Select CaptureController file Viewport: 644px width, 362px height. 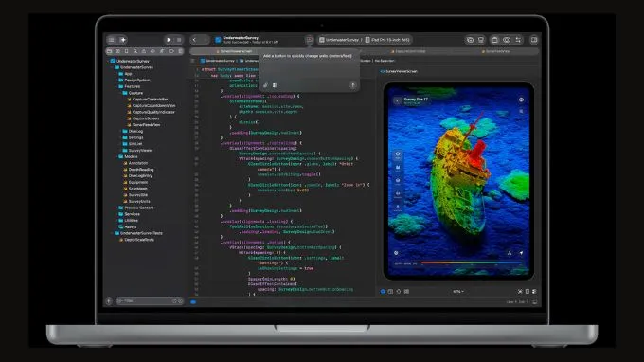pos(147,99)
